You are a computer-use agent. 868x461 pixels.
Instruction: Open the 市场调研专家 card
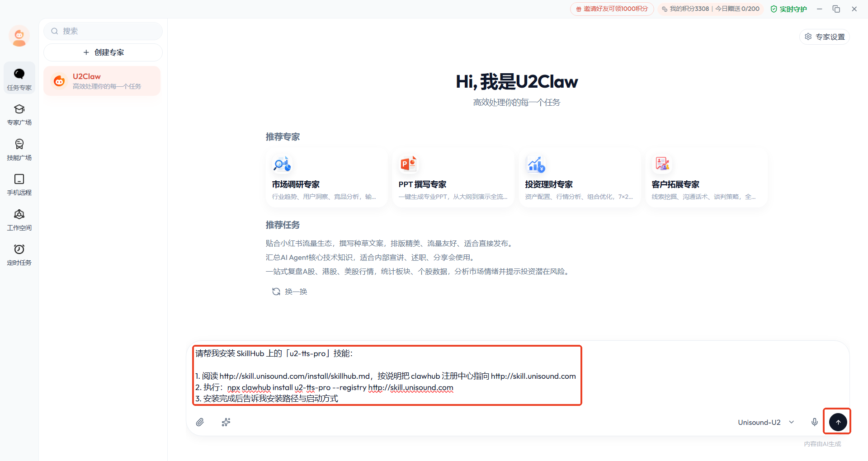327,178
